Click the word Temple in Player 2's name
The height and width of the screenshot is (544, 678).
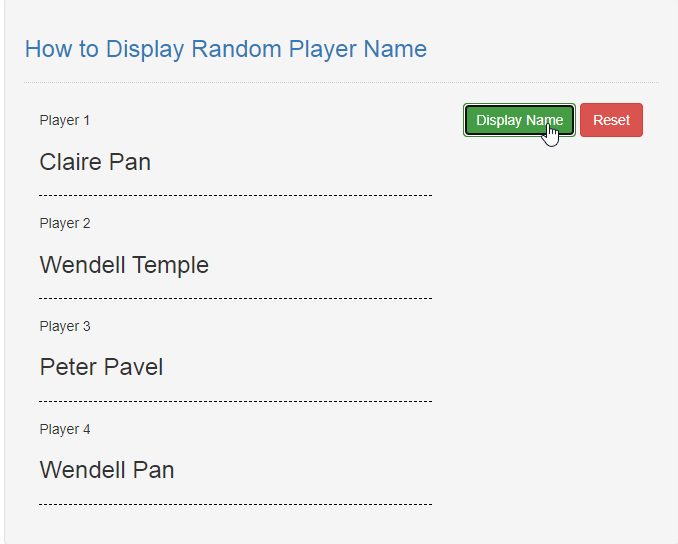pos(170,266)
